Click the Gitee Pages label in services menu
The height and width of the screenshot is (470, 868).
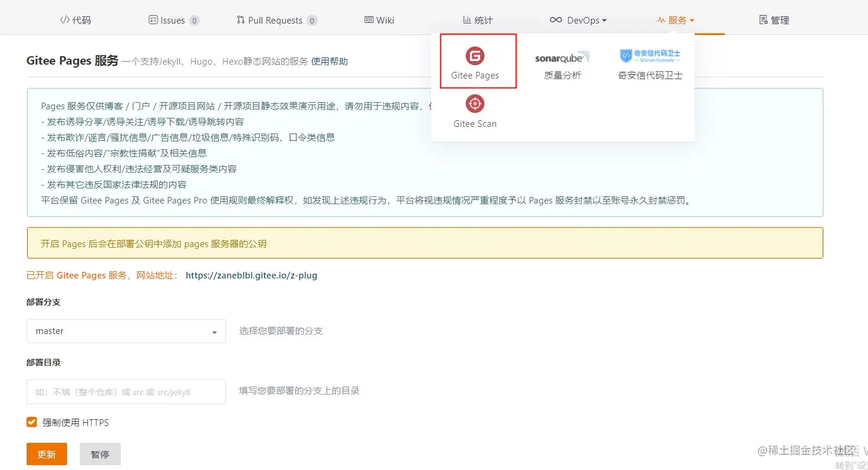click(x=475, y=76)
